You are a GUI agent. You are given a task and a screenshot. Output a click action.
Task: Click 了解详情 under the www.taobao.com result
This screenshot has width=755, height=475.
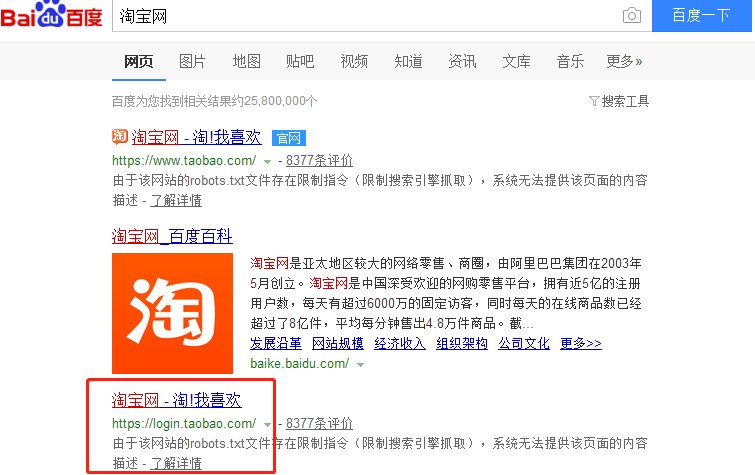point(176,200)
